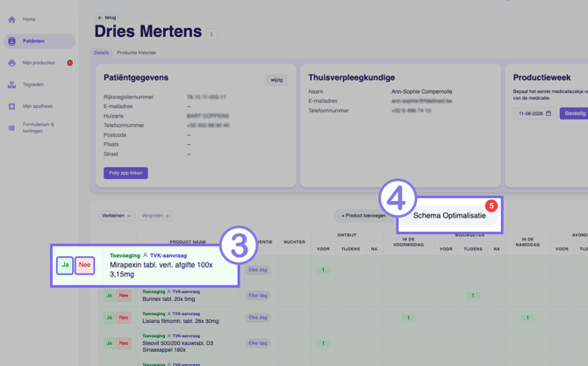Switch to the Details tab
Image resolution: width=588 pixels, height=366 pixels.
click(101, 53)
